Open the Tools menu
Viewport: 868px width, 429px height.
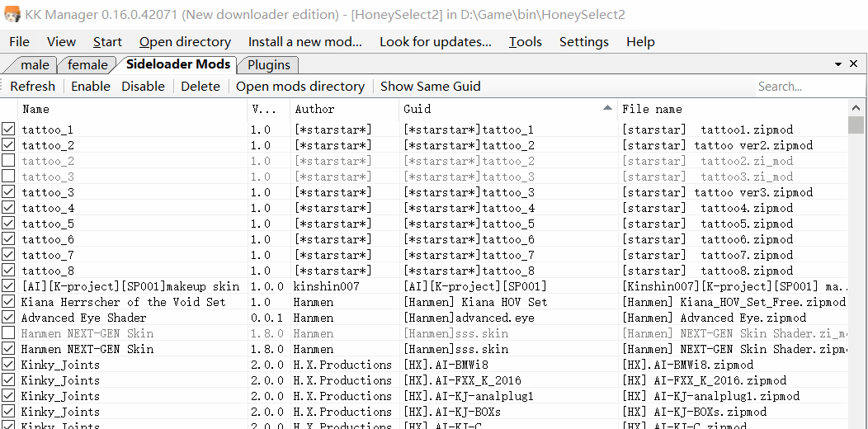coord(526,42)
